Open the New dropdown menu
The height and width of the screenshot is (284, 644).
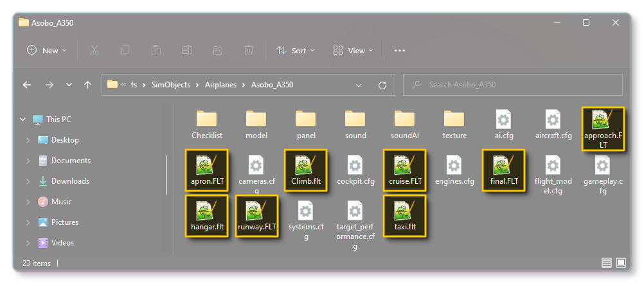pyautogui.click(x=46, y=51)
